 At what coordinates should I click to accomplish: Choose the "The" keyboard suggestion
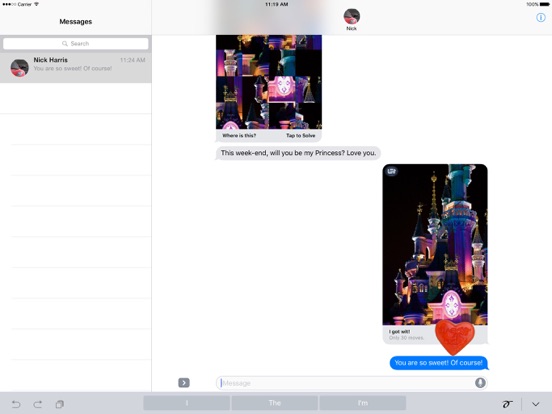(275, 403)
